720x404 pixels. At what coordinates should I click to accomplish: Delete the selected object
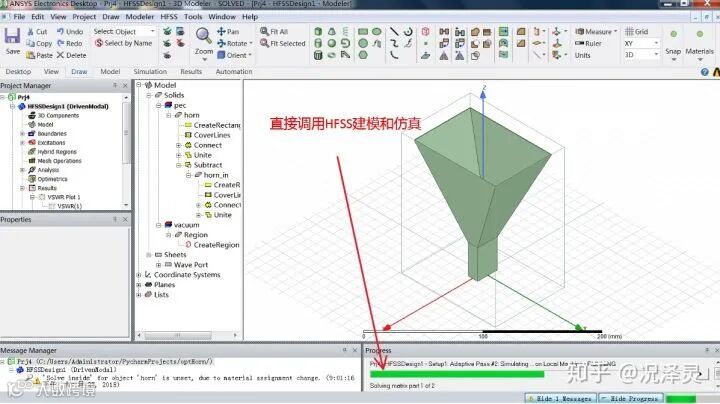pyautogui.click(x=71, y=55)
